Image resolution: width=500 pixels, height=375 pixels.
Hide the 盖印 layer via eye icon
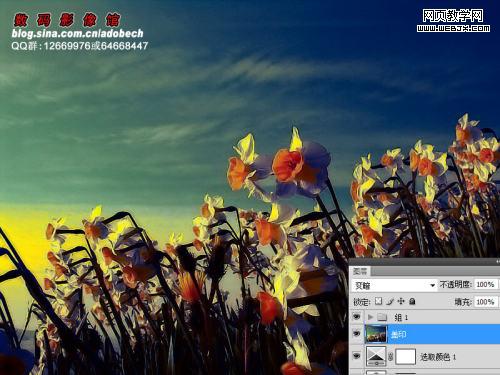pos(356,334)
